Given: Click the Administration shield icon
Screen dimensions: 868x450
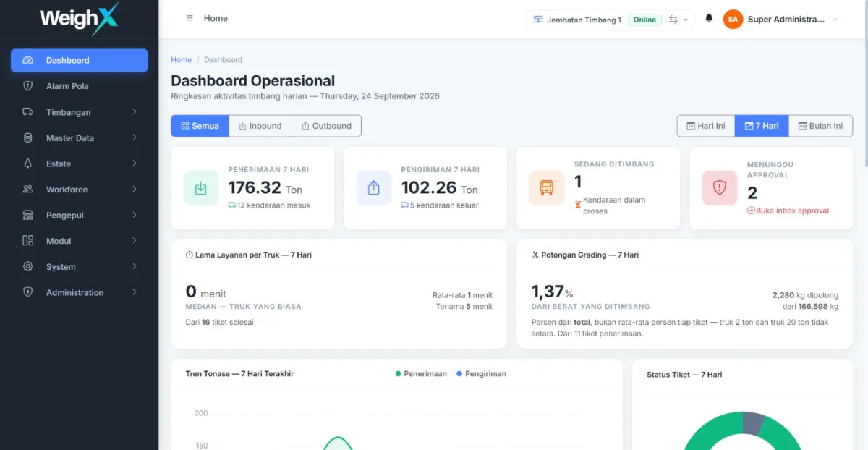Looking at the screenshot, I should click(28, 292).
